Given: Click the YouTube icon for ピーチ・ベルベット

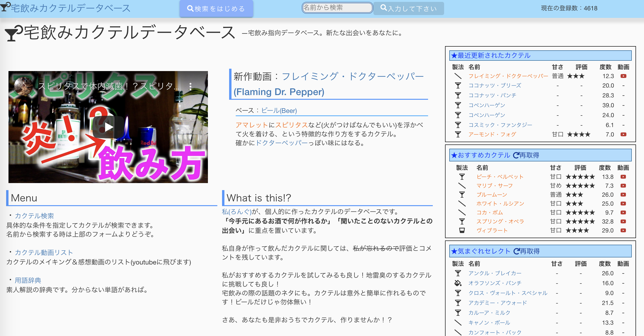Looking at the screenshot, I should click(x=623, y=177).
